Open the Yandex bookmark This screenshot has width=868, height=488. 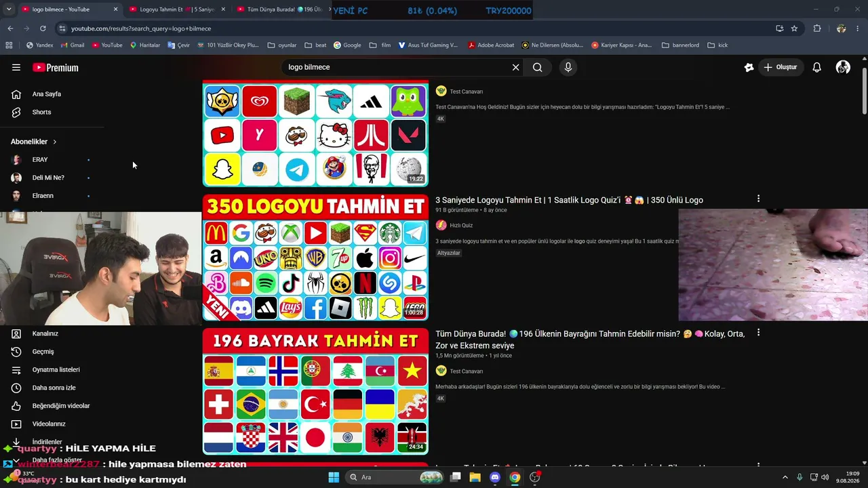tap(39, 45)
